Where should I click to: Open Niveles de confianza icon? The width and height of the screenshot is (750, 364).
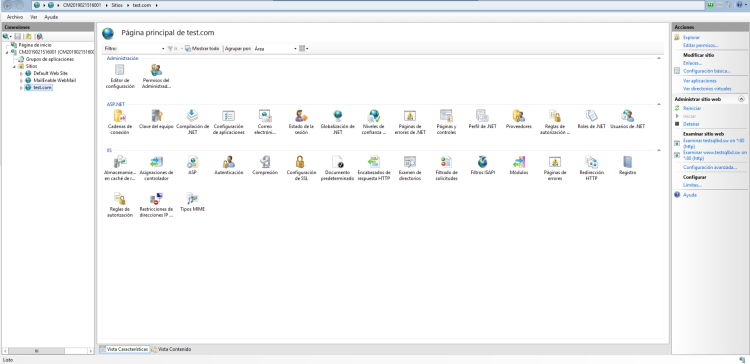pos(374,122)
